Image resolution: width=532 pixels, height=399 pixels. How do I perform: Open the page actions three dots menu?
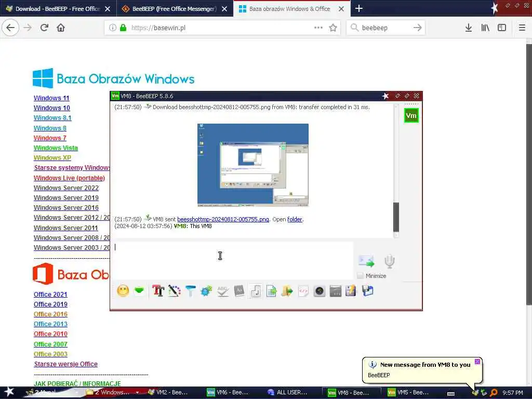(318, 28)
